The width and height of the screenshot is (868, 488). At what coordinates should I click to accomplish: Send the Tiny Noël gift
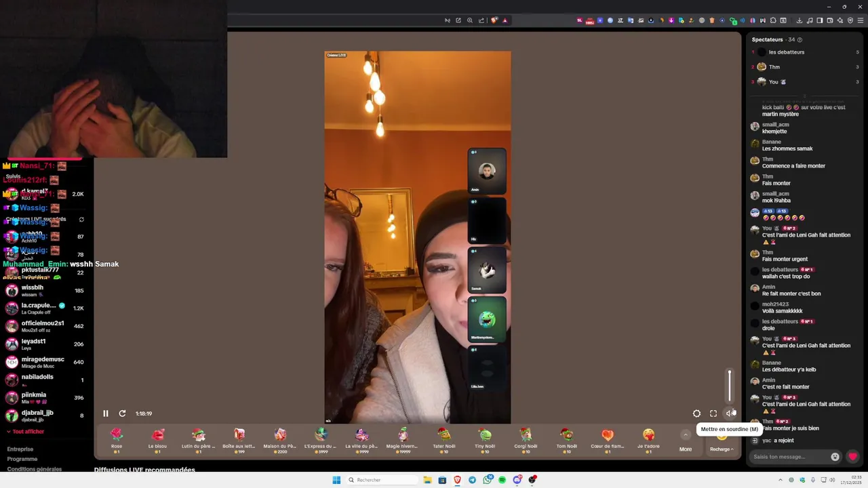coord(485,440)
